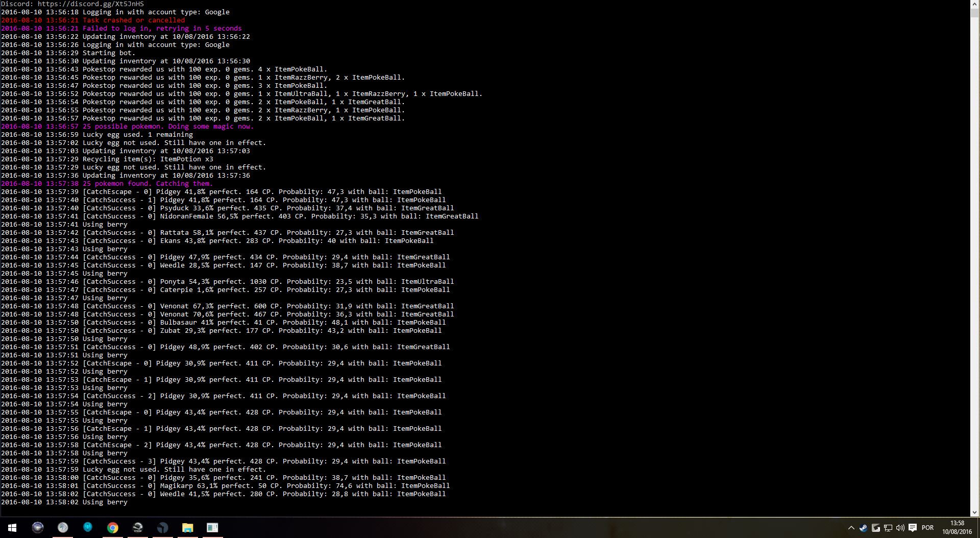The image size is (980, 538).
Task: Click the 'Recycling item(s): ItemPotion x3' line
Action: click(107, 159)
